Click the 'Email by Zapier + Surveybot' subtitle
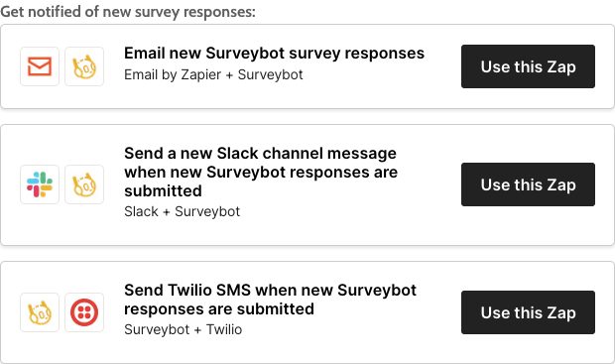 click(213, 75)
